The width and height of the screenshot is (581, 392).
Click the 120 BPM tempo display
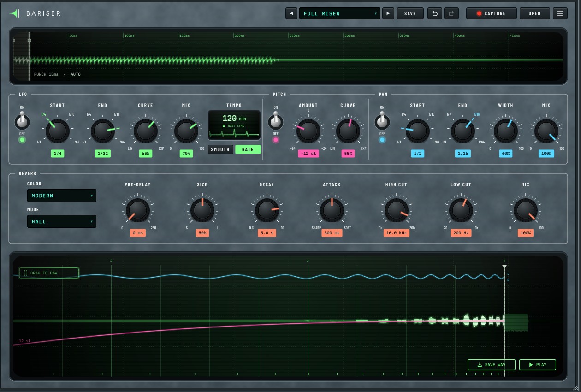coord(234,119)
